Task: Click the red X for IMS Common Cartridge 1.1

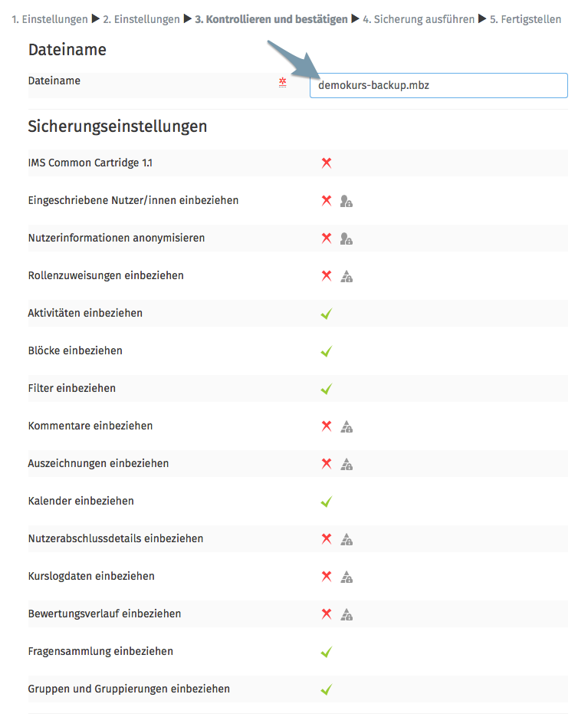Action: tap(327, 163)
